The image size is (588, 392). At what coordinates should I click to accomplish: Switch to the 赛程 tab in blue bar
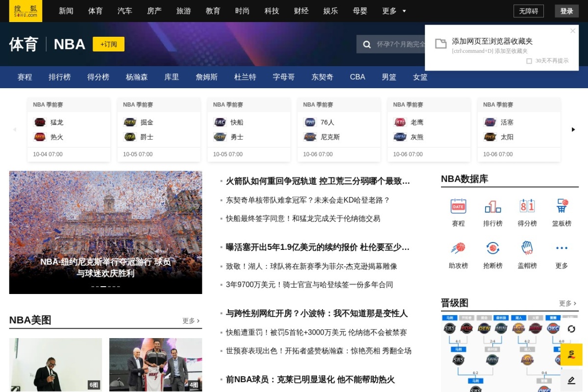click(25, 77)
